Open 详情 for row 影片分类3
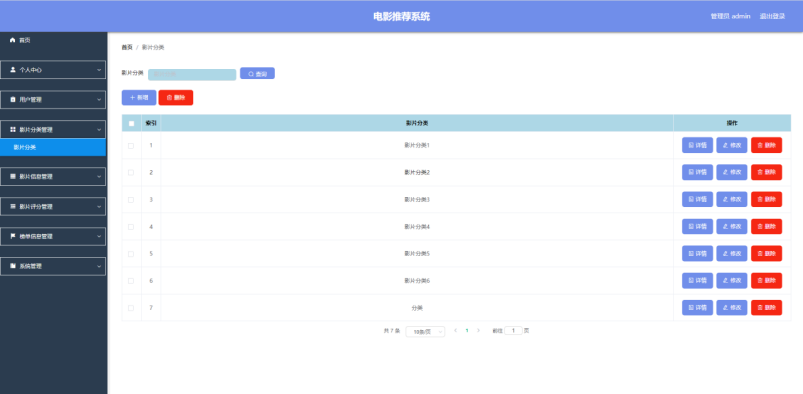This screenshot has width=803, height=394. (x=697, y=199)
